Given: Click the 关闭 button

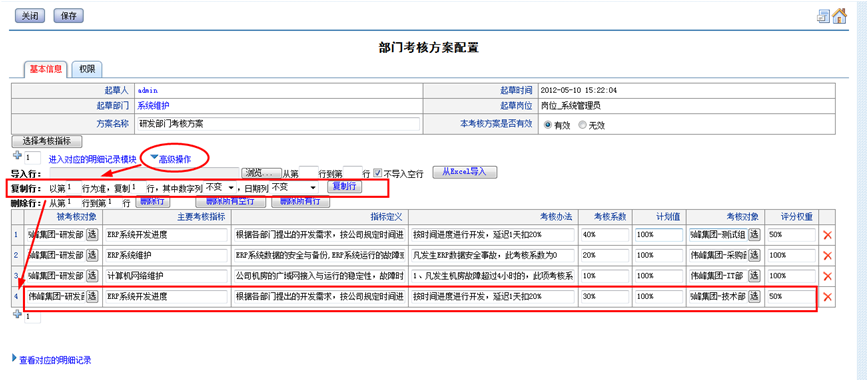Looking at the screenshot, I should click(x=29, y=16).
